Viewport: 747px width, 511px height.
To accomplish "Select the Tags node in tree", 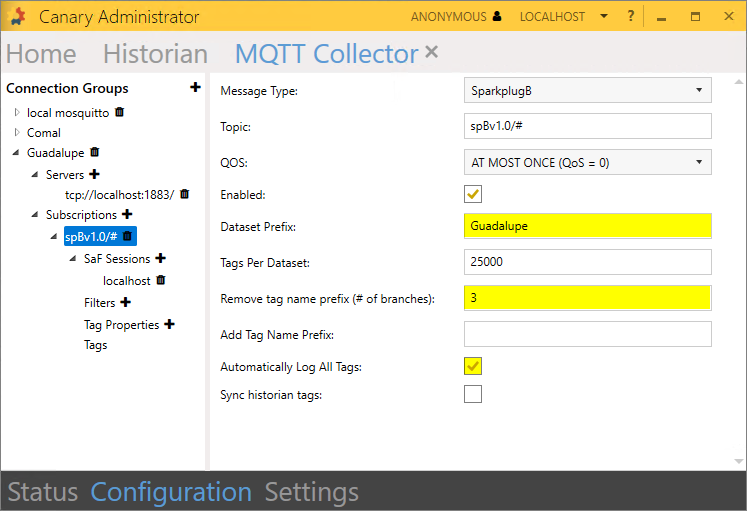I will click(x=95, y=345).
